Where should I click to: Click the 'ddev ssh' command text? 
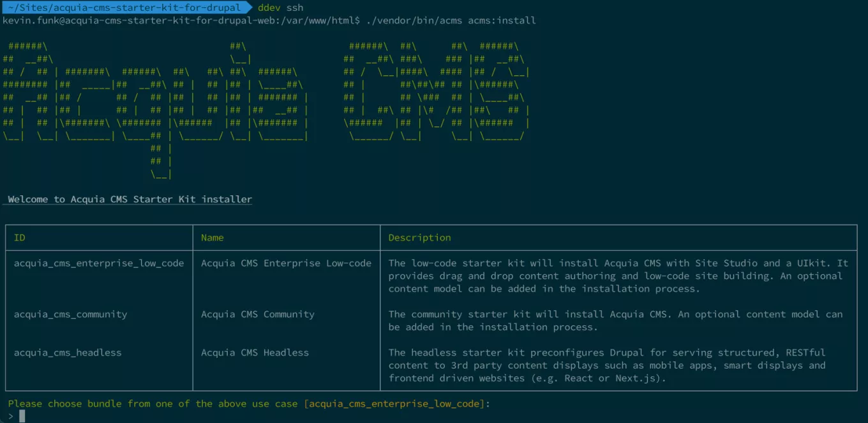pyautogui.click(x=280, y=8)
